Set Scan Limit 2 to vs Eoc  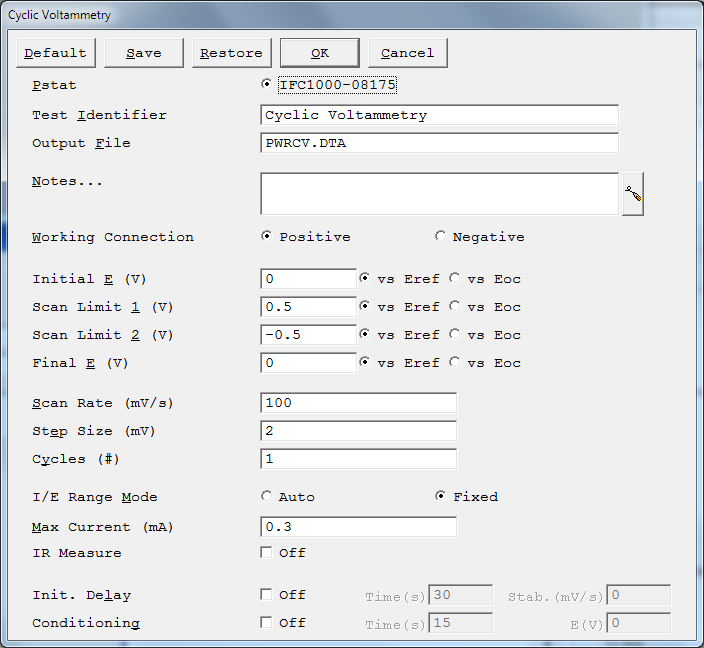(455, 334)
